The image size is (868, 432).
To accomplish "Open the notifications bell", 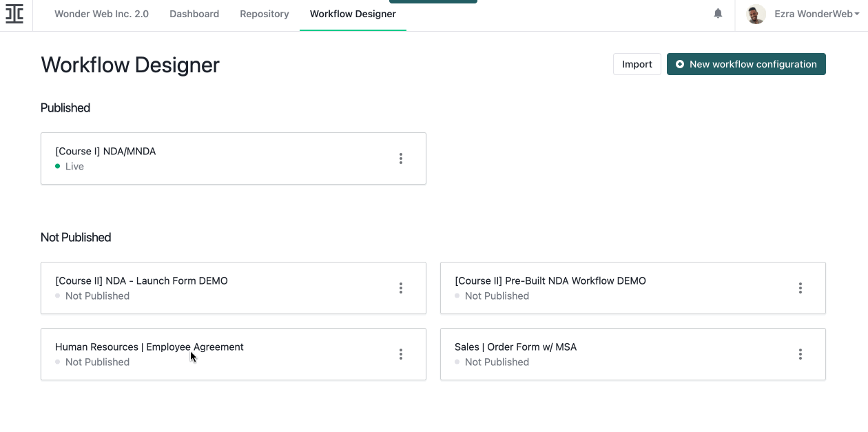I will tap(718, 14).
